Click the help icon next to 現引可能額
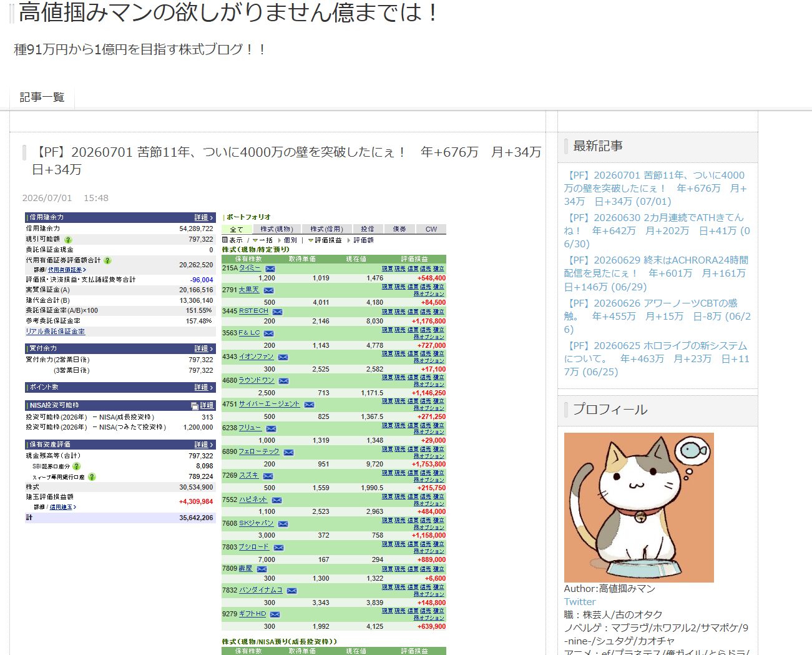Screen dimensions: 812x655 68,240
